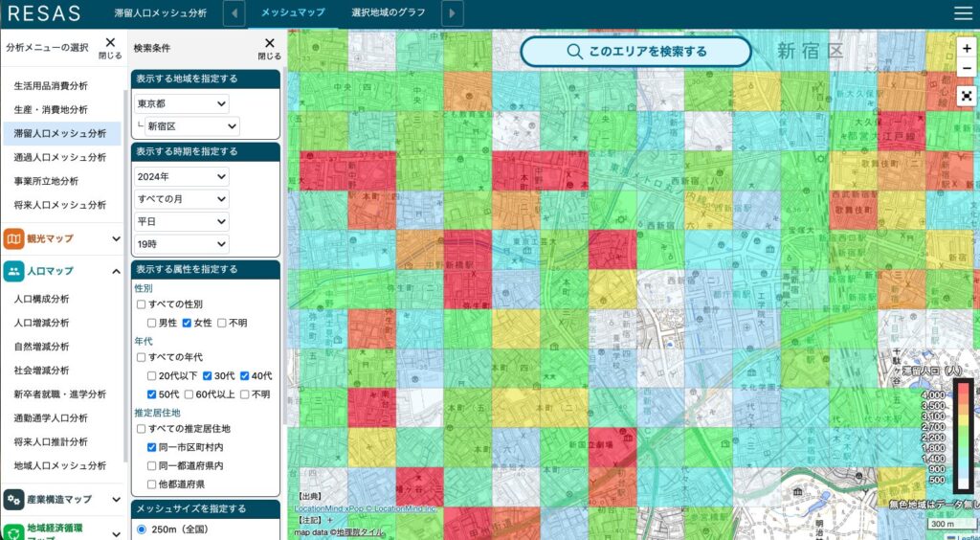Switch to the 選択地域のグラフ tab

point(389,13)
